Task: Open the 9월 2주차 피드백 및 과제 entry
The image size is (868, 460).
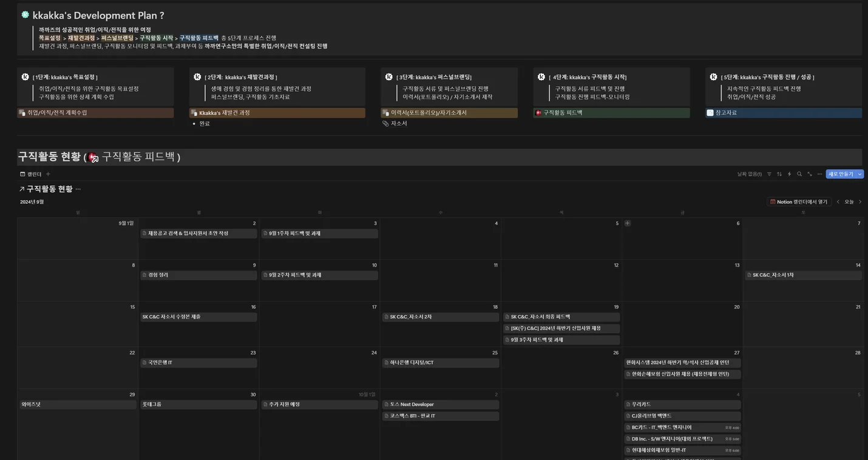Action: 319,276
